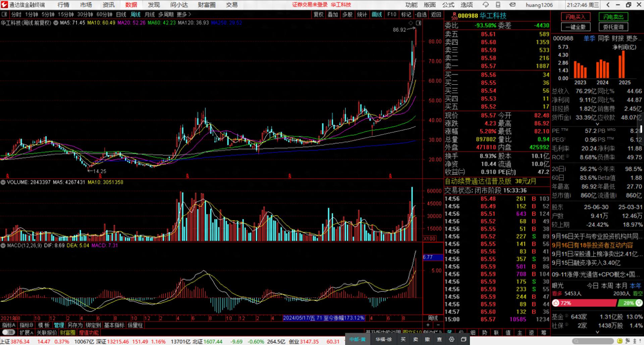Image resolution: width=644 pixels, height=345 pixels.
Task: Click the diamond marker icon above chart
Action: coord(411,23)
